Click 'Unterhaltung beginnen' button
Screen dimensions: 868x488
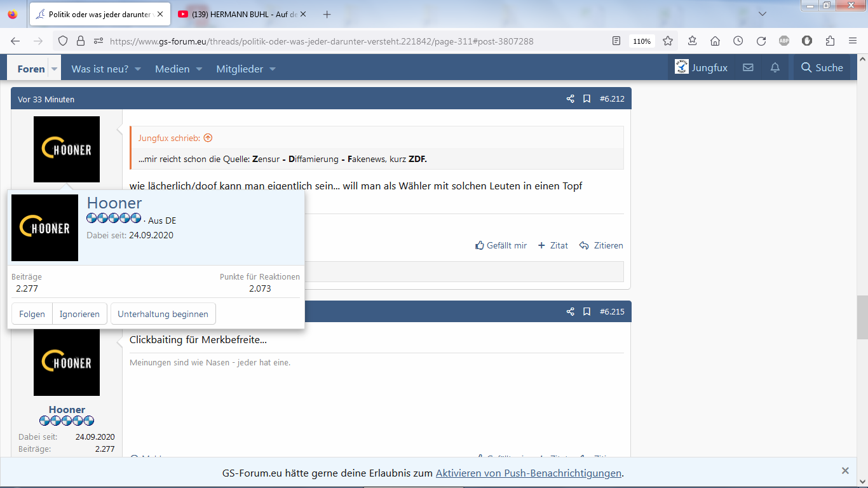tap(163, 314)
